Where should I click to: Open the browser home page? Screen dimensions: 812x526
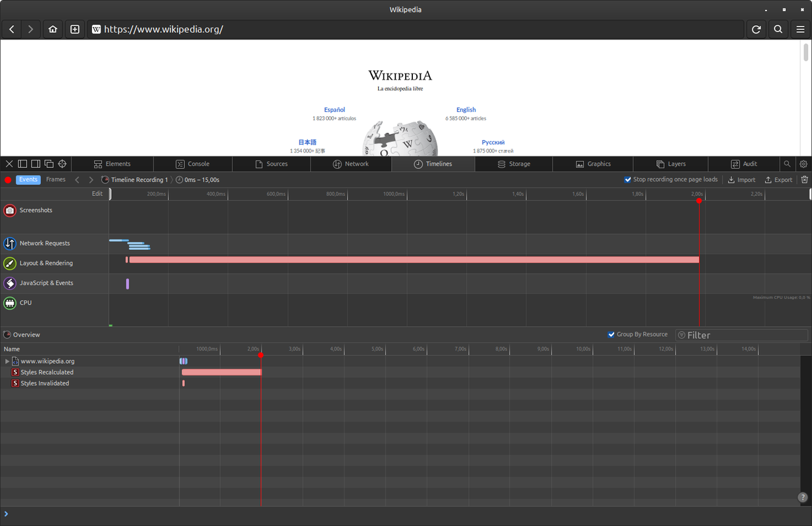coord(53,30)
